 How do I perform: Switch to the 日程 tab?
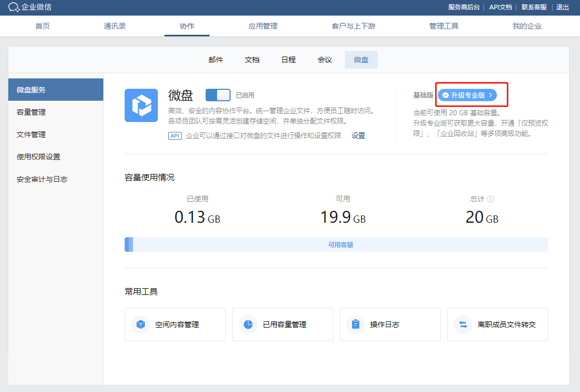click(x=289, y=60)
